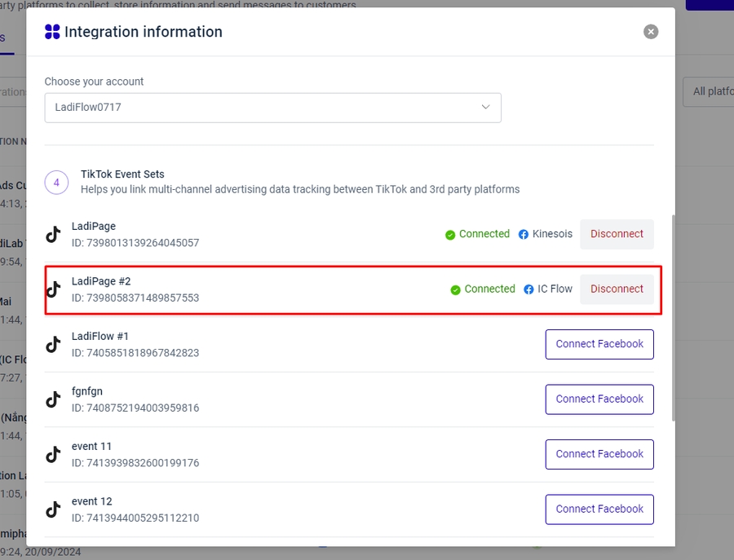Viewport: 734px width, 560px height.
Task: Connect Facebook for LadiFlow #1
Action: 599,344
